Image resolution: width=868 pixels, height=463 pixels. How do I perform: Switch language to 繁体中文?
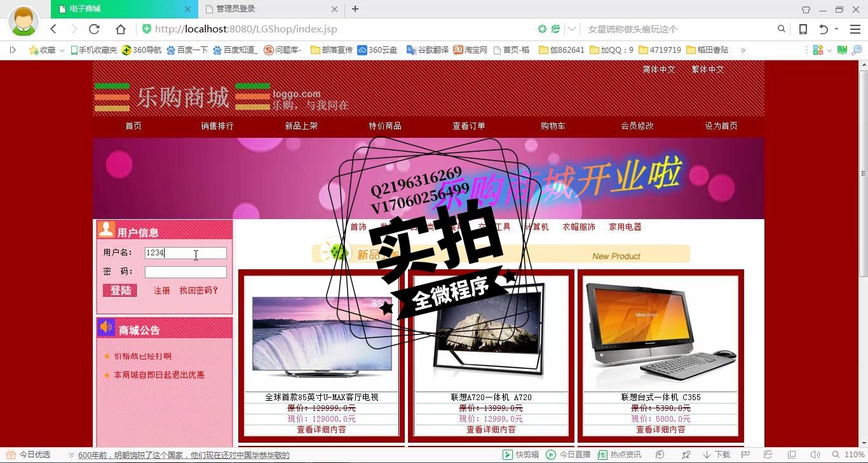point(708,69)
